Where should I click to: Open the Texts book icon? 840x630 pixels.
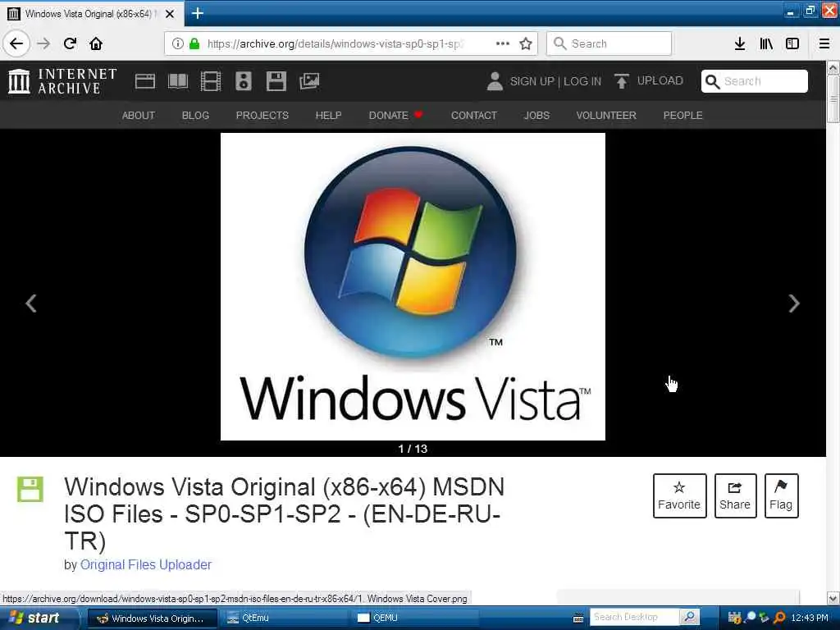coord(178,81)
